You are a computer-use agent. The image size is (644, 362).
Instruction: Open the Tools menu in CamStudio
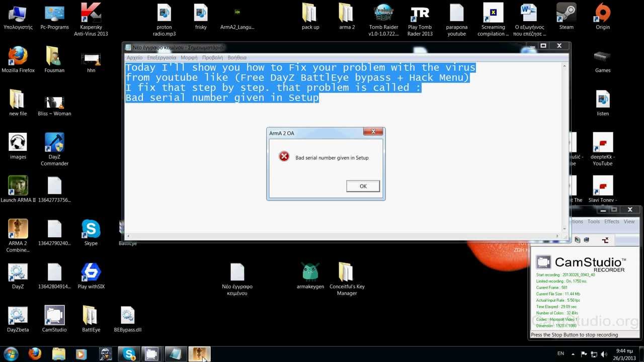click(x=594, y=221)
